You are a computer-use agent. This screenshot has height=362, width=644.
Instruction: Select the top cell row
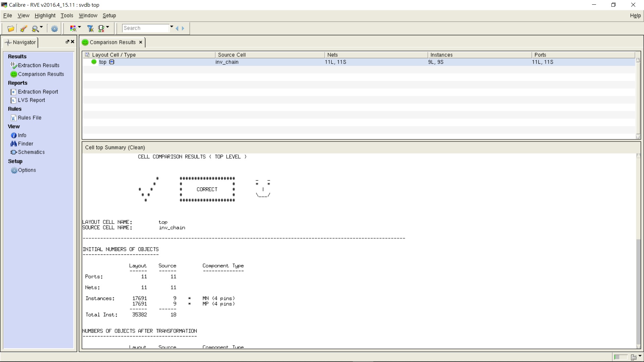[359, 62]
